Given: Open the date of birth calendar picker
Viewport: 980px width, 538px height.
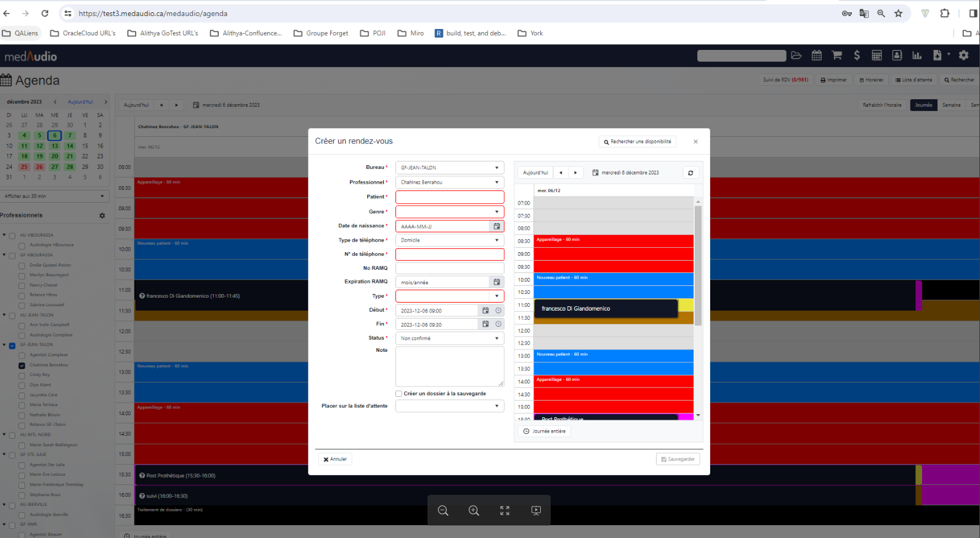Looking at the screenshot, I should (x=496, y=226).
